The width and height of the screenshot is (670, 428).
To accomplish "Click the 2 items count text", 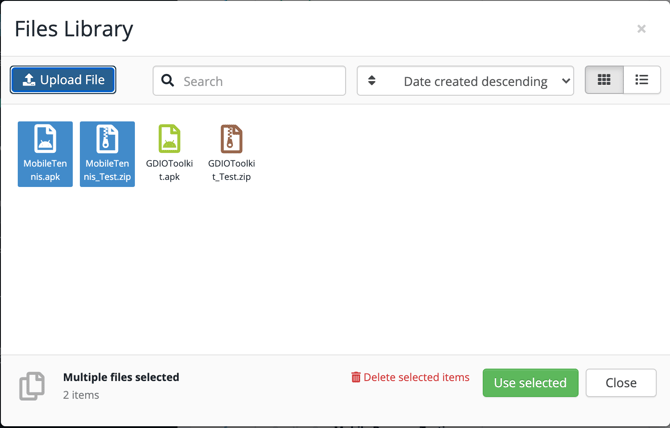I will click(x=81, y=395).
